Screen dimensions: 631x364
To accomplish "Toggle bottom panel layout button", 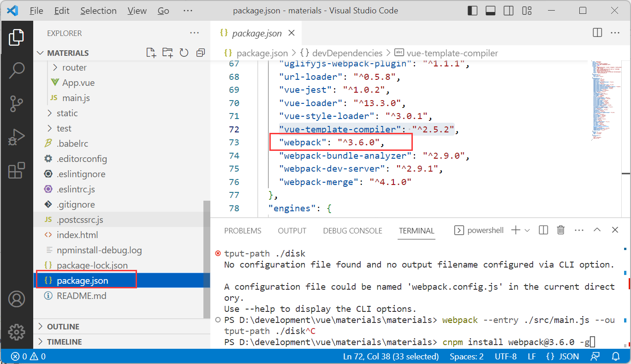I will coord(490,10).
